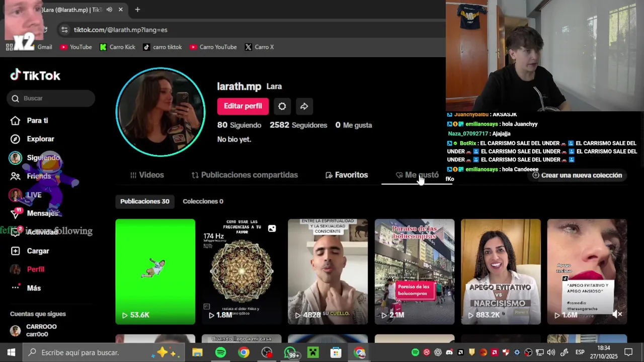Open the Carro X bookmark

point(259,47)
